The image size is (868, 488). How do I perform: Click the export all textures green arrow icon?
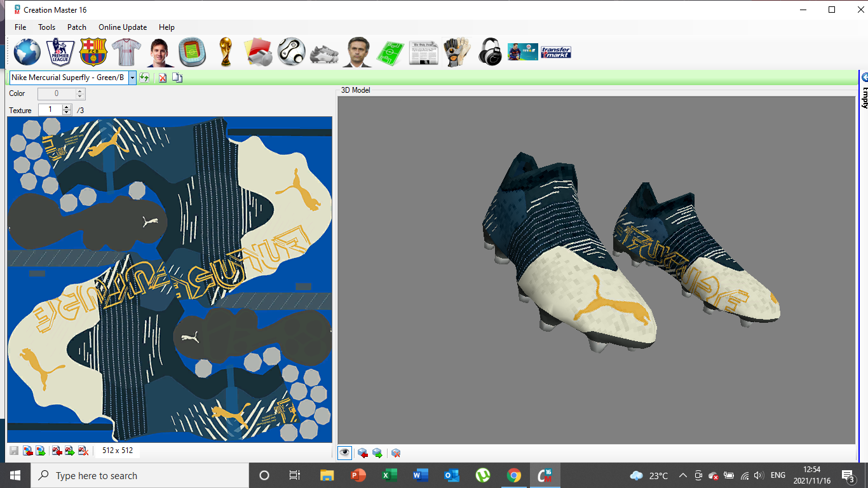[70, 451]
